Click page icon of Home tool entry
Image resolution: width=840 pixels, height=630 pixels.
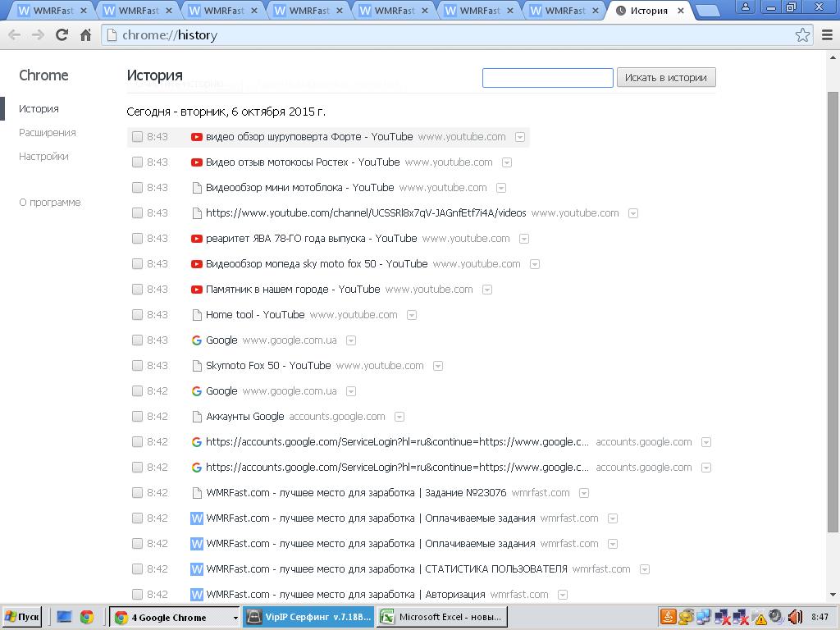click(197, 314)
